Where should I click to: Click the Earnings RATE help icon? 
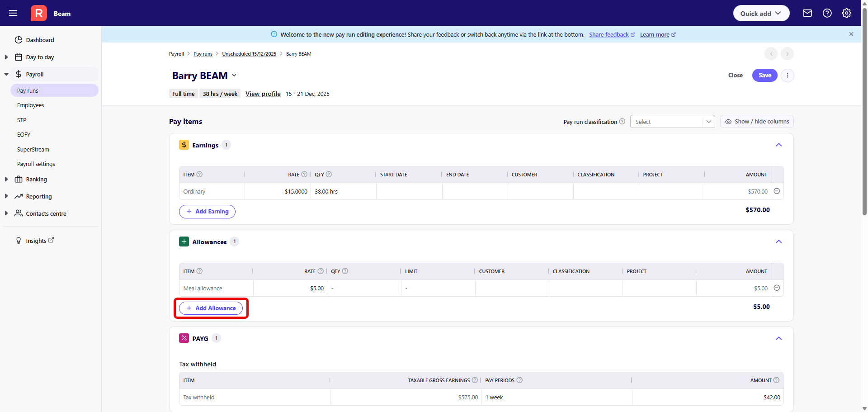pyautogui.click(x=304, y=175)
